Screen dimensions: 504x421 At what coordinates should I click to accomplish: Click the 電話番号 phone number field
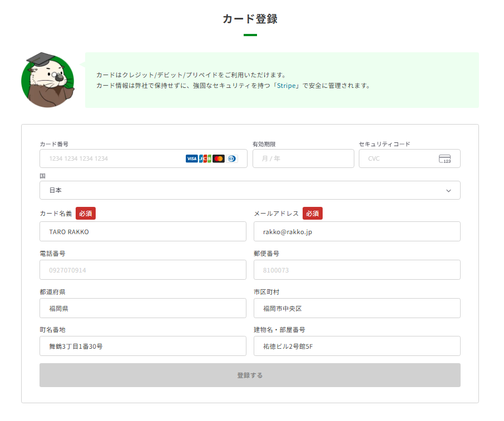[142, 270]
